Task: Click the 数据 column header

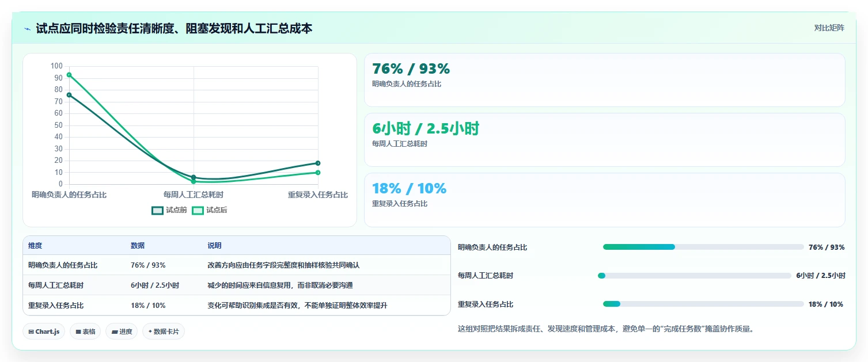Action: (x=138, y=246)
